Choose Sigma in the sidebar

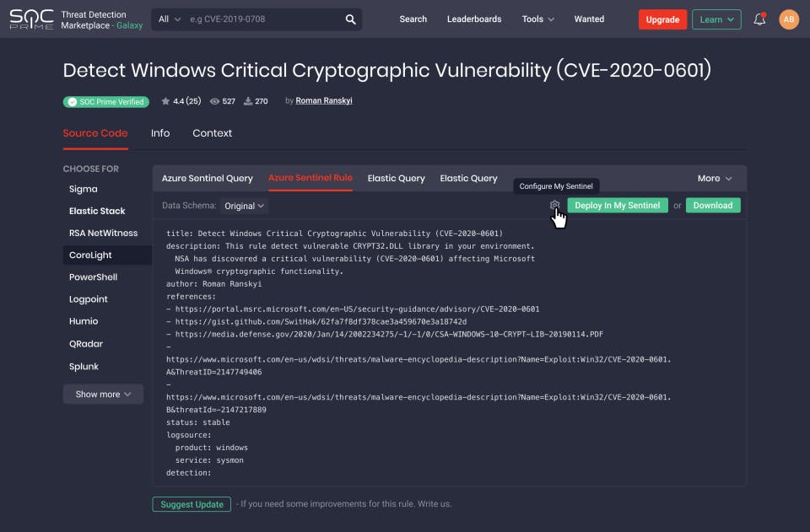coord(84,189)
